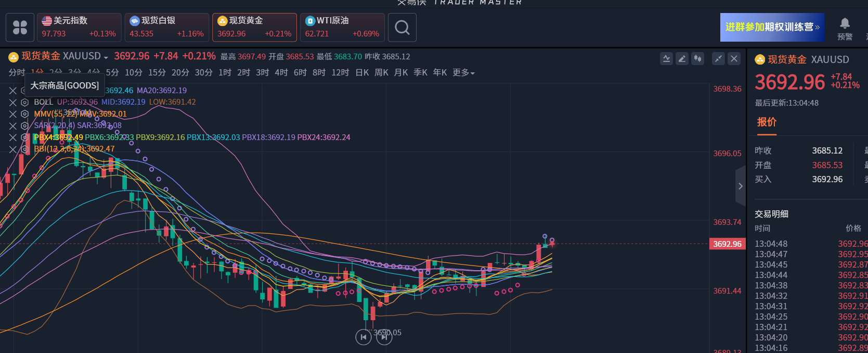Select the 美元指数 quote card
The width and height of the screenshot is (868, 353).
click(x=79, y=27)
